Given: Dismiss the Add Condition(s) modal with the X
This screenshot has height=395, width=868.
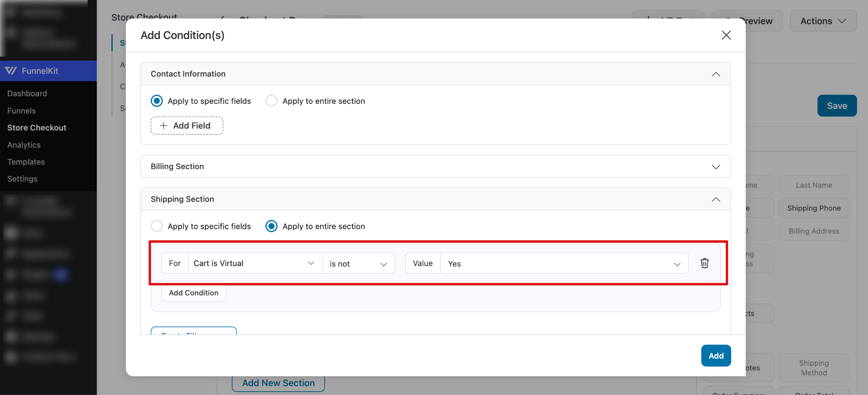Looking at the screenshot, I should click(726, 35).
